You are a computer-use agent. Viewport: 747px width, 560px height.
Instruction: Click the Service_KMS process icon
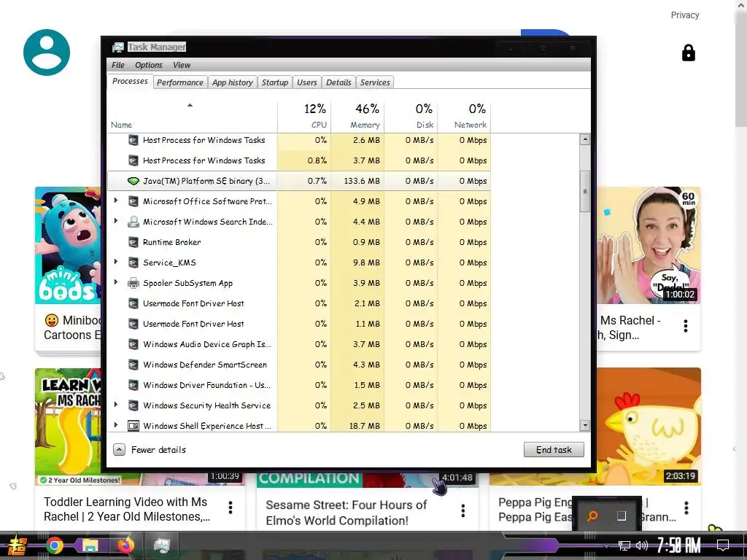133,262
